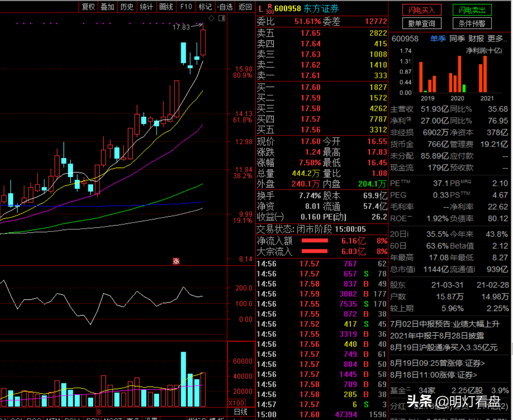513x420 pixels.
Task: Click the X100 volume multiplier box
Action: (x=236, y=403)
